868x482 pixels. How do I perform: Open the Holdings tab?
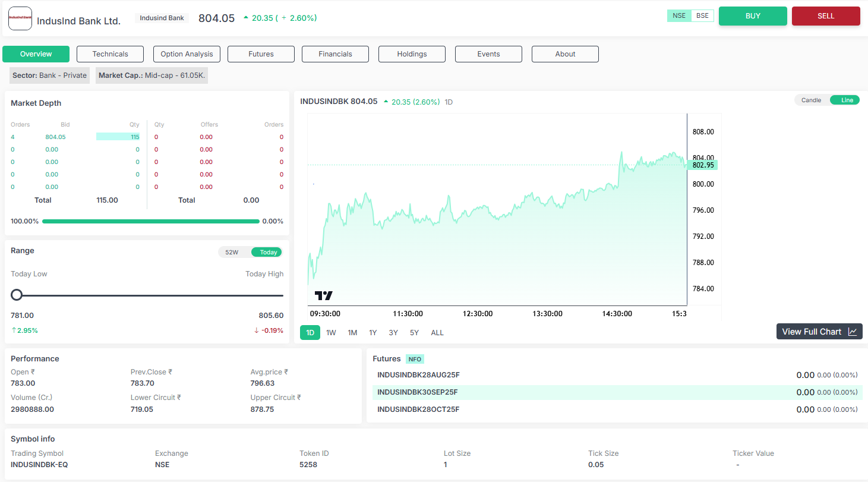tap(412, 54)
